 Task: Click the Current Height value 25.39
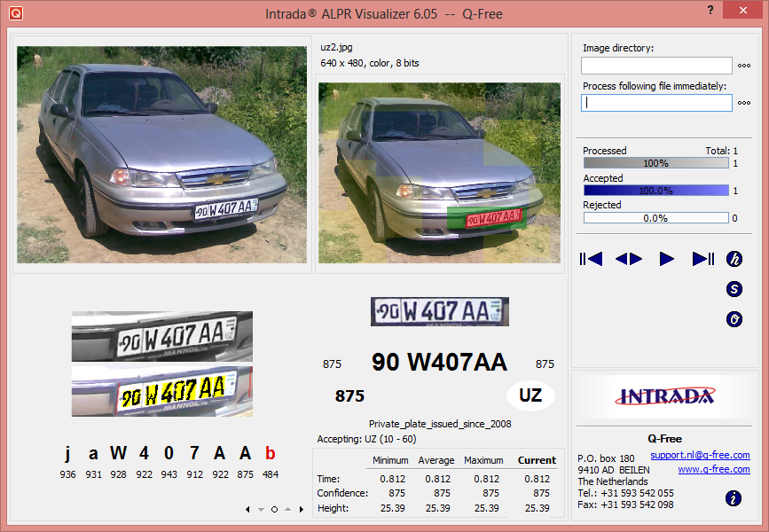tap(537, 508)
